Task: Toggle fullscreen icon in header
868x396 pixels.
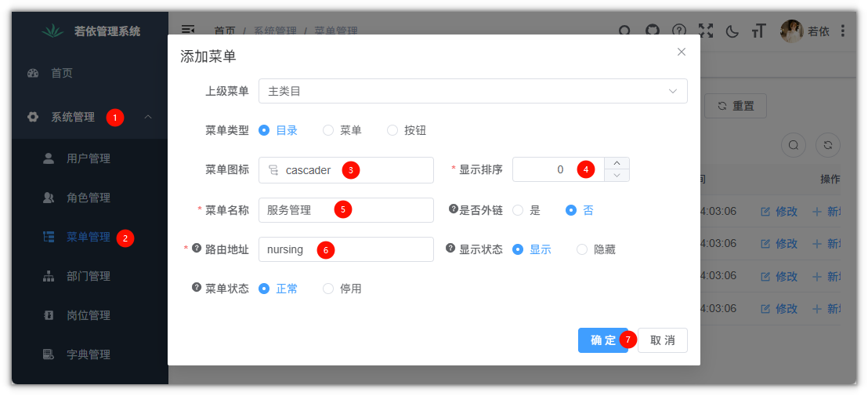Action: [x=706, y=31]
